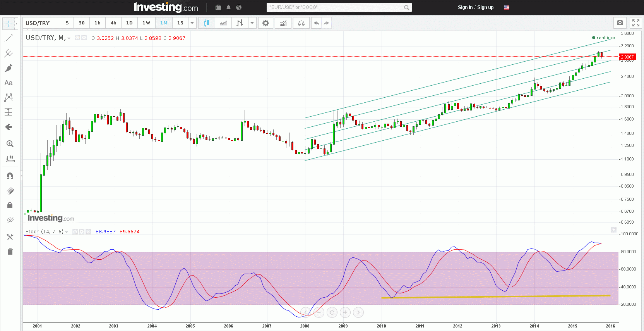Edit the USD/TRY symbol input field
The image size is (644, 331).
coord(41,23)
